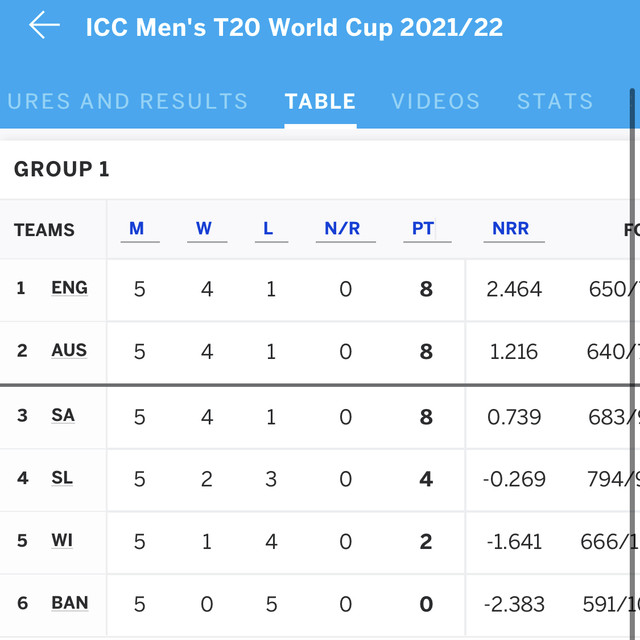Screen dimensions: 640x640
Task: Click the N/R column header
Action: click(x=342, y=229)
